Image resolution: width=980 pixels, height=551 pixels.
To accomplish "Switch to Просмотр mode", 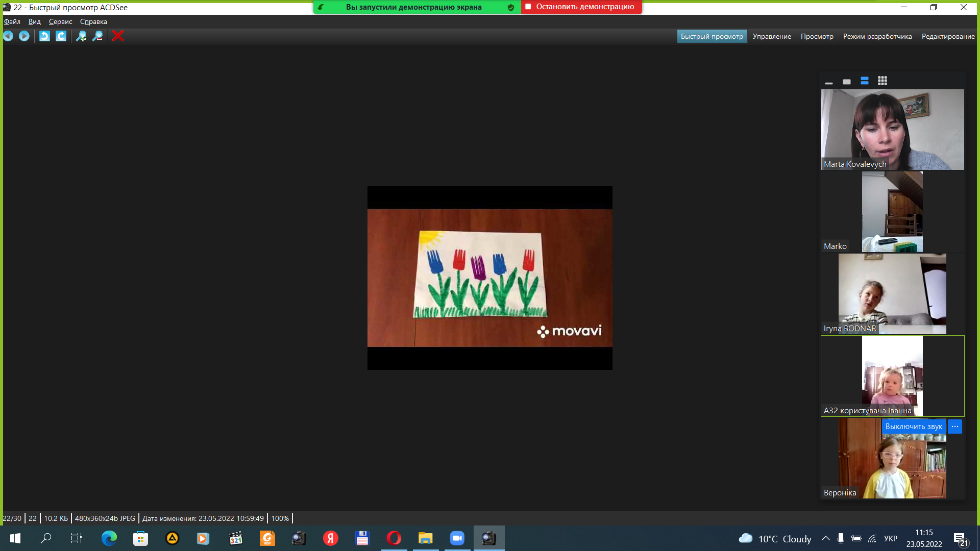I will point(817,36).
